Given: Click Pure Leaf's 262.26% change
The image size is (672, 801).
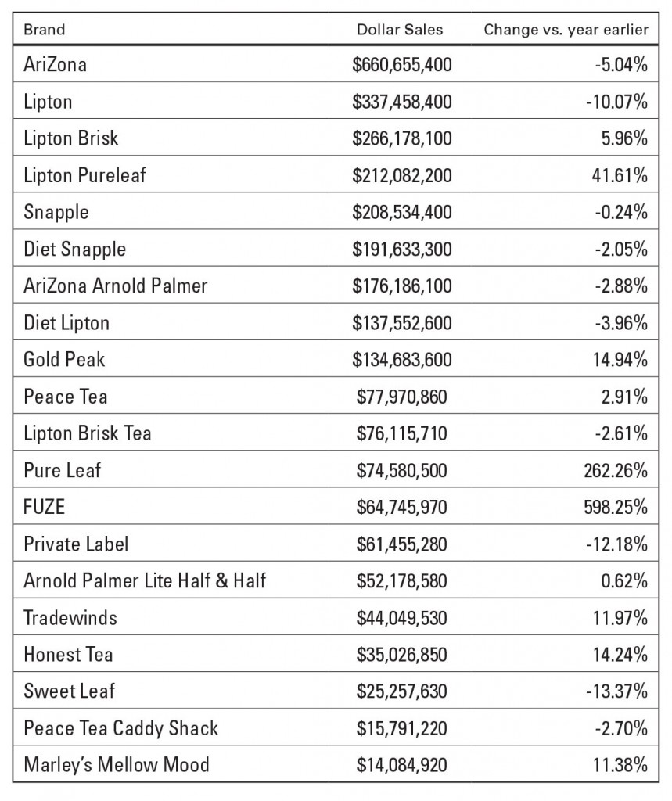Looking at the screenshot, I should click(x=616, y=470).
